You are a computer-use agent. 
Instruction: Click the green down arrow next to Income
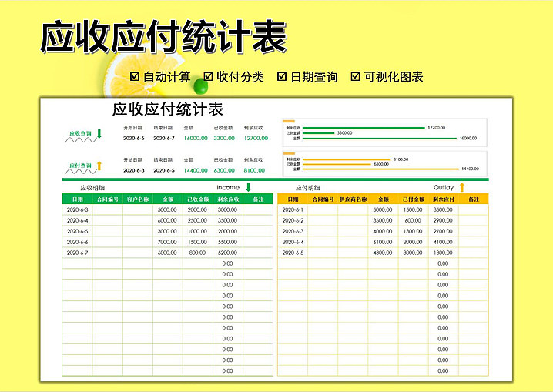(248, 187)
